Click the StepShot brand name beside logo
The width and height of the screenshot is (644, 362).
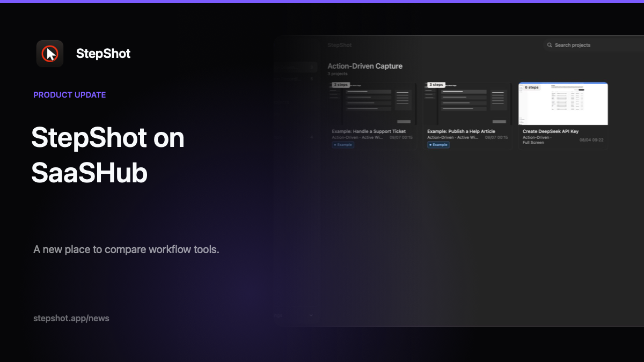(103, 54)
